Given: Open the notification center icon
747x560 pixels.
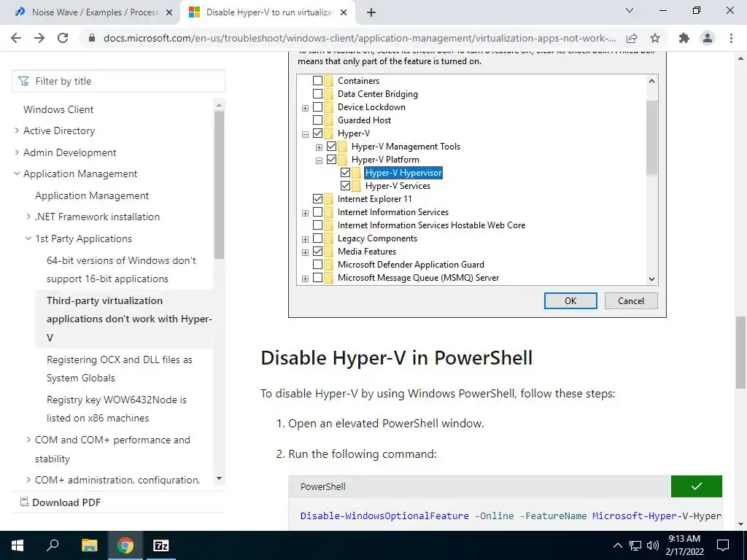Looking at the screenshot, I should pos(723,545).
